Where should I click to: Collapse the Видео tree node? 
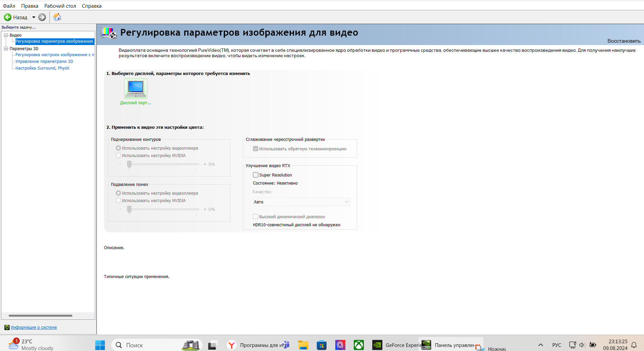pos(6,35)
